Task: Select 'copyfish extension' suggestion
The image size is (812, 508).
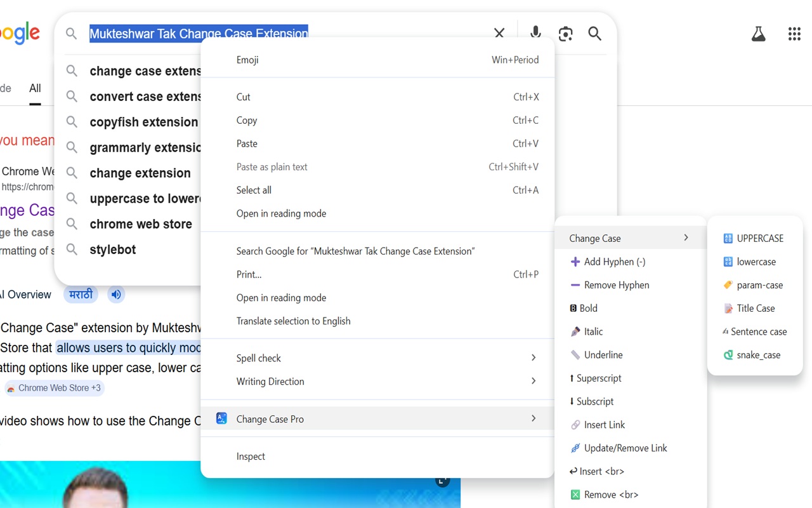Action: point(144,122)
